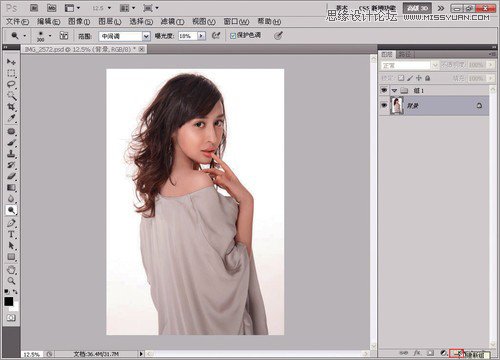Click the create new layer button
Screen dimensions: 500x360
[x=456, y=353]
